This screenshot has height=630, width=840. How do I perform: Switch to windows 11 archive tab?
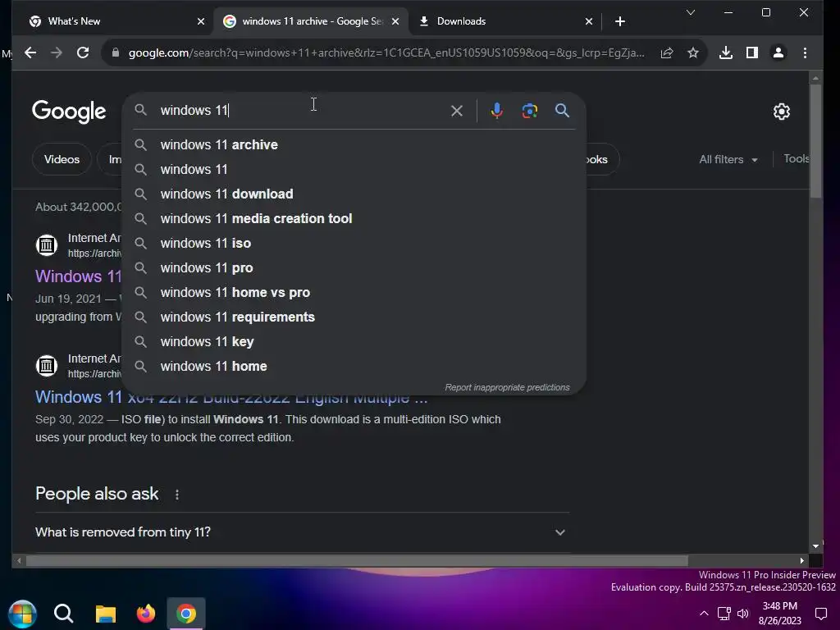click(x=312, y=21)
